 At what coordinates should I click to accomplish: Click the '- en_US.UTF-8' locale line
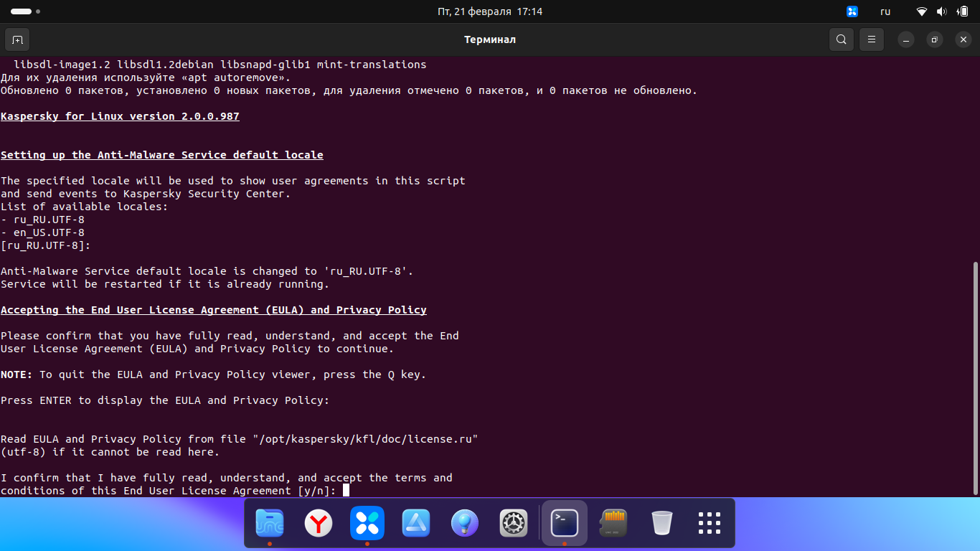coord(42,232)
